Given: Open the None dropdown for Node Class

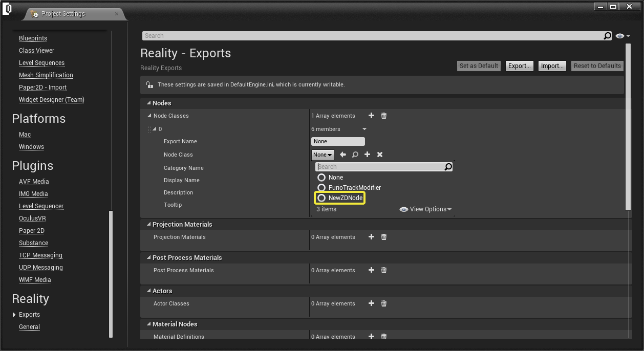Looking at the screenshot, I should 323,155.
